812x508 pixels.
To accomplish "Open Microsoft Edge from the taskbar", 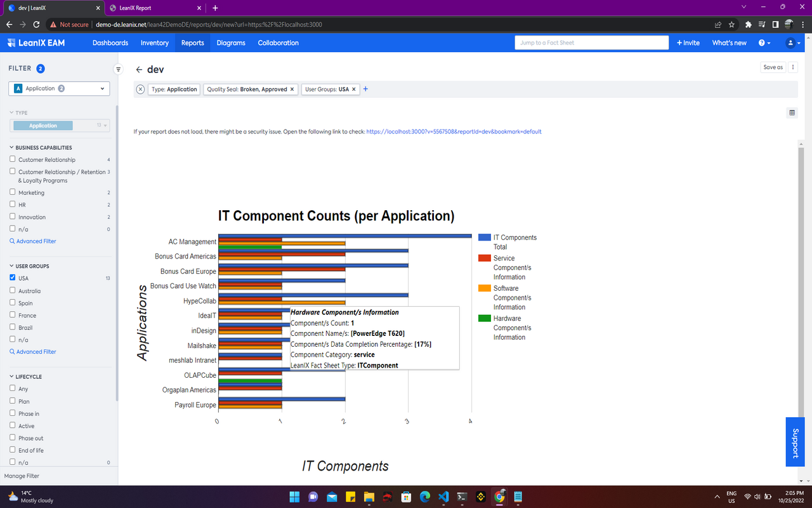I will (x=425, y=497).
